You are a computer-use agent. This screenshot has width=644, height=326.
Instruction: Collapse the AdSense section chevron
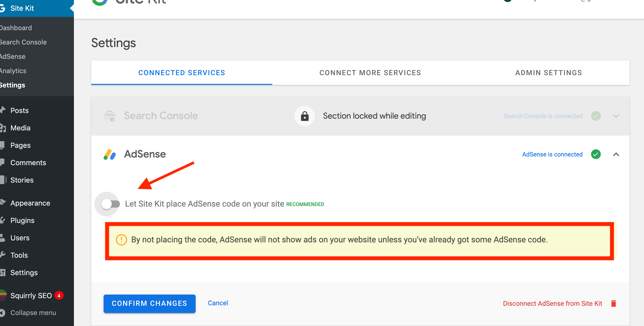(x=616, y=154)
